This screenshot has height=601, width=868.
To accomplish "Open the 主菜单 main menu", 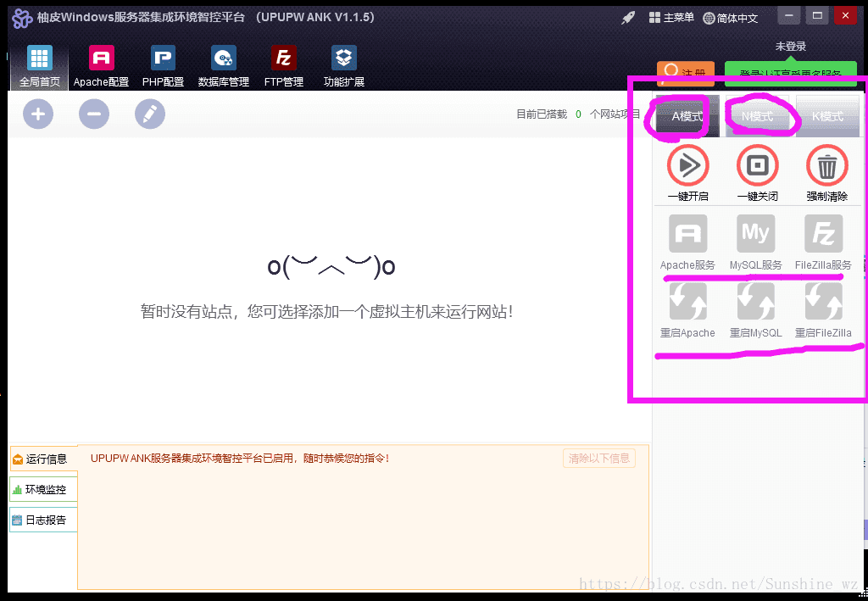I will pos(671,18).
